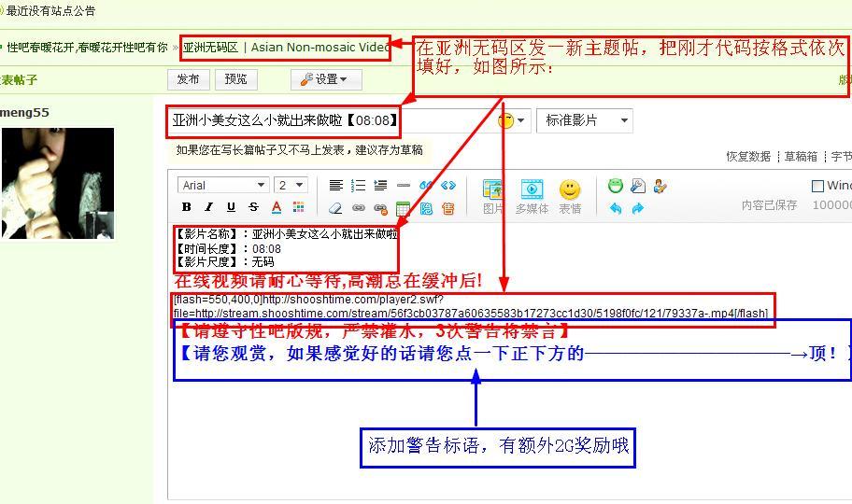Insert a horizontal rule line
Screen dimensions: 852x504
click(404, 186)
